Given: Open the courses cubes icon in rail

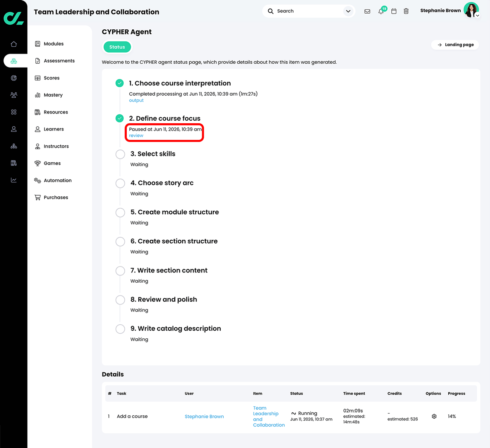Looking at the screenshot, I should coord(14,61).
